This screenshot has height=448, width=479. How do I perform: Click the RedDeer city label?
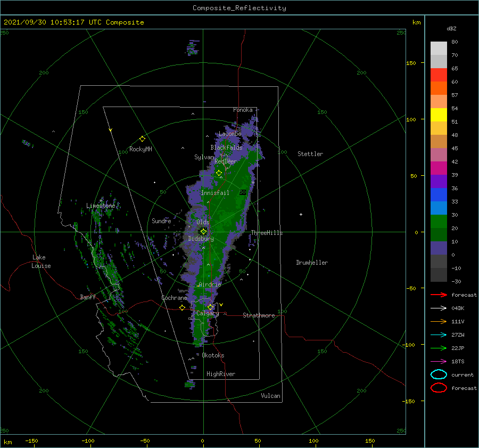tap(226, 161)
